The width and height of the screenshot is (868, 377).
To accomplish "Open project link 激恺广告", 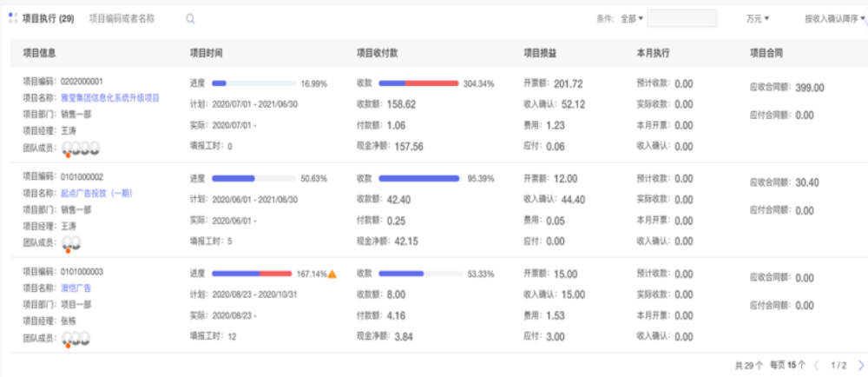I will pyautogui.click(x=76, y=288).
